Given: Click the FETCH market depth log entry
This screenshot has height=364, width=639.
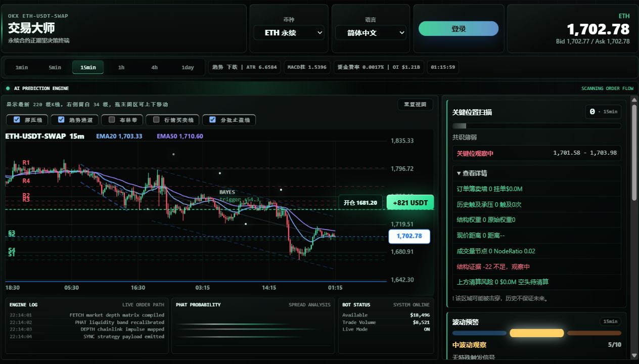Looking at the screenshot, I should (87, 315).
